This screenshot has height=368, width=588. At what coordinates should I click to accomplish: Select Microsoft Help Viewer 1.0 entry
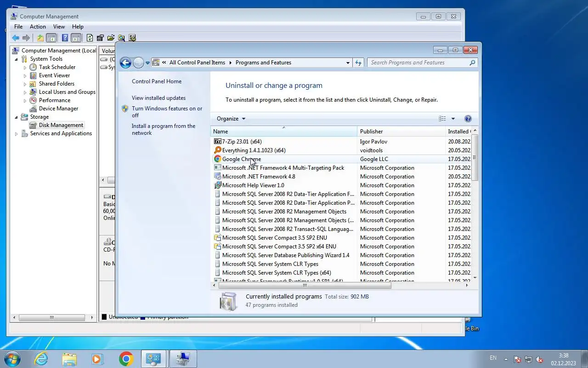point(342,185)
